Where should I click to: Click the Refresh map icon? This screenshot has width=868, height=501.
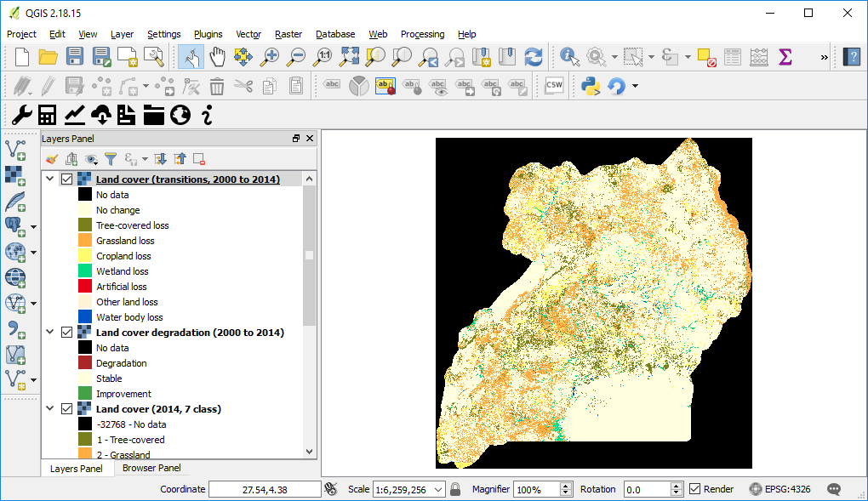click(534, 57)
